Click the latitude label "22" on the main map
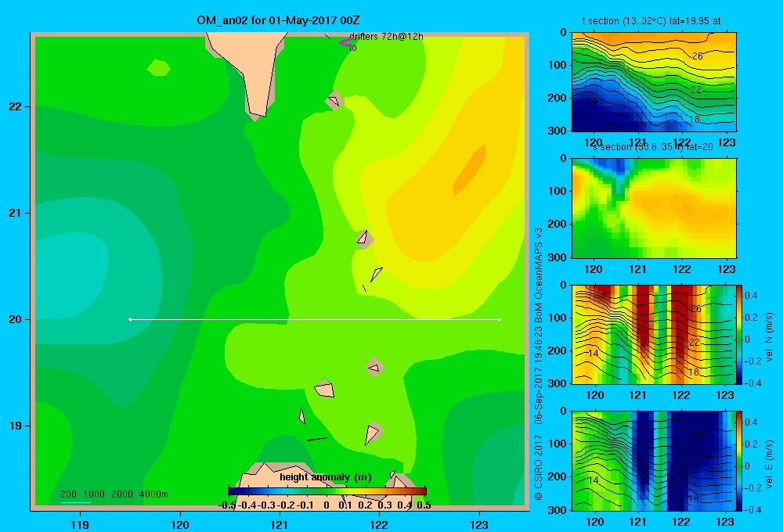Screen dimensions: 783x532 pos(16,107)
